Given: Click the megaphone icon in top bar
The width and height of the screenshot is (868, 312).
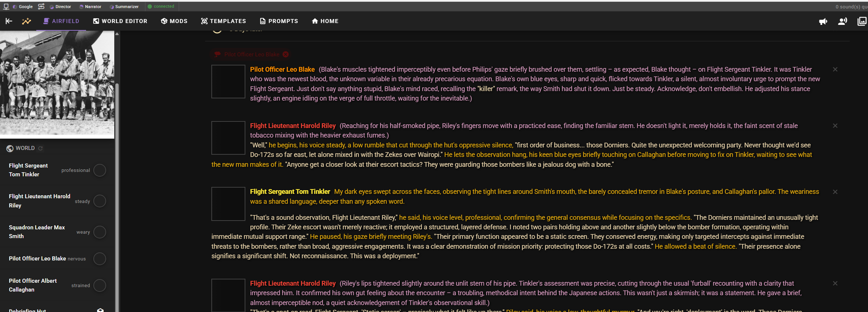Looking at the screenshot, I should [x=823, y=22].
